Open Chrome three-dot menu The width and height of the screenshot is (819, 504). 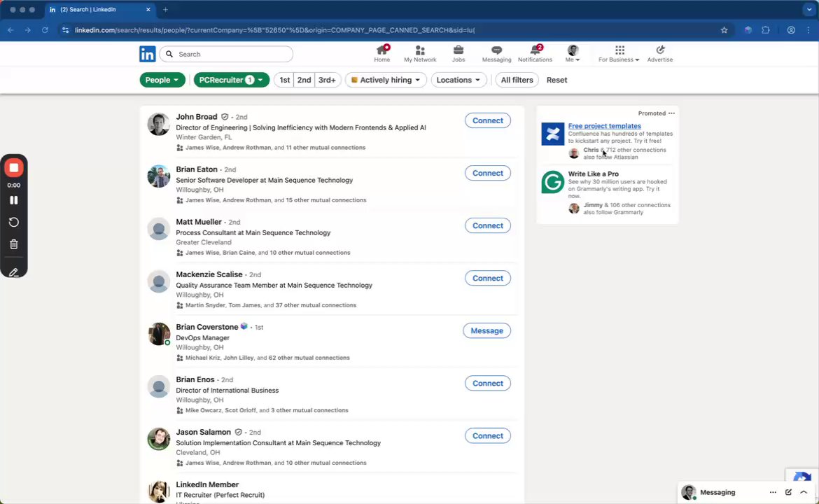[808, 30]
